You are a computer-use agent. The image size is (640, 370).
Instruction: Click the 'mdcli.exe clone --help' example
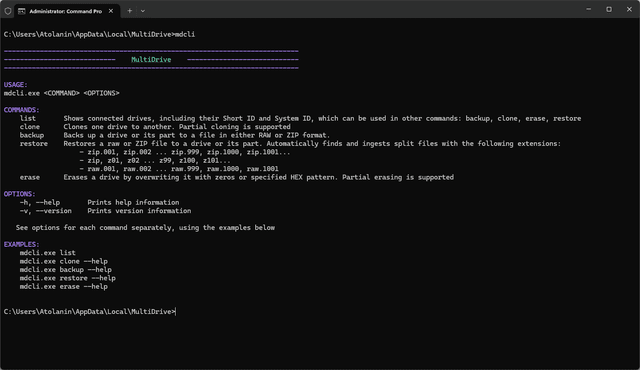(64, 261)
